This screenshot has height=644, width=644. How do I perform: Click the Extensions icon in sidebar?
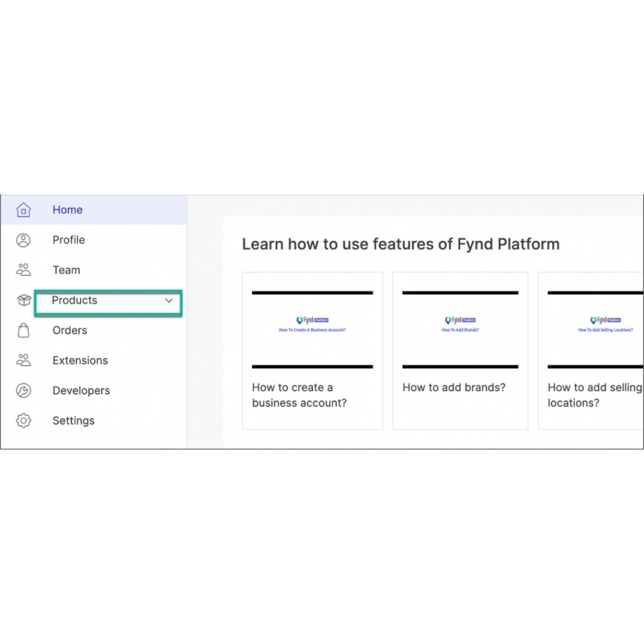pyautogui.click(x=23, y=361)
